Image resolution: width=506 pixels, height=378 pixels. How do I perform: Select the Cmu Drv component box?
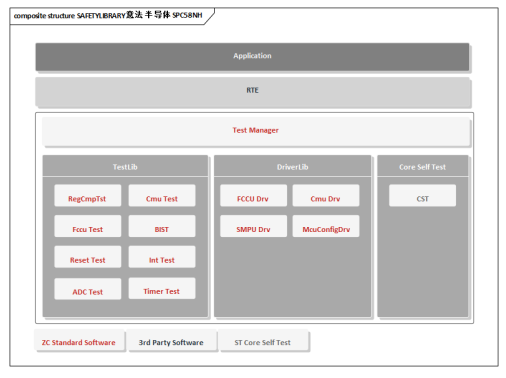coord(326,196)
